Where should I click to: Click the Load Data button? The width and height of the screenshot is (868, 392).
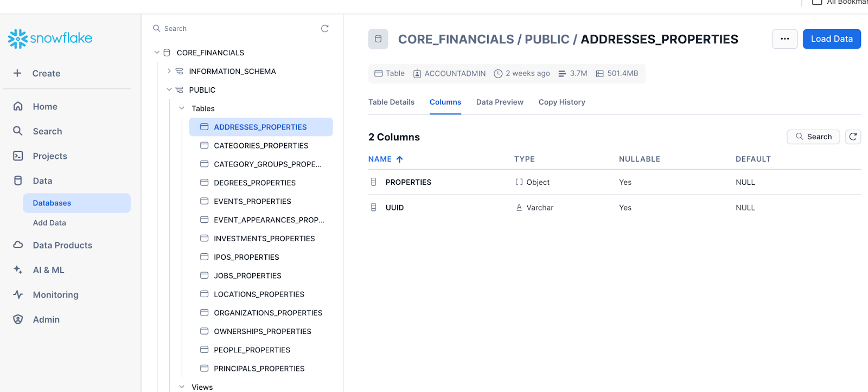831,39
